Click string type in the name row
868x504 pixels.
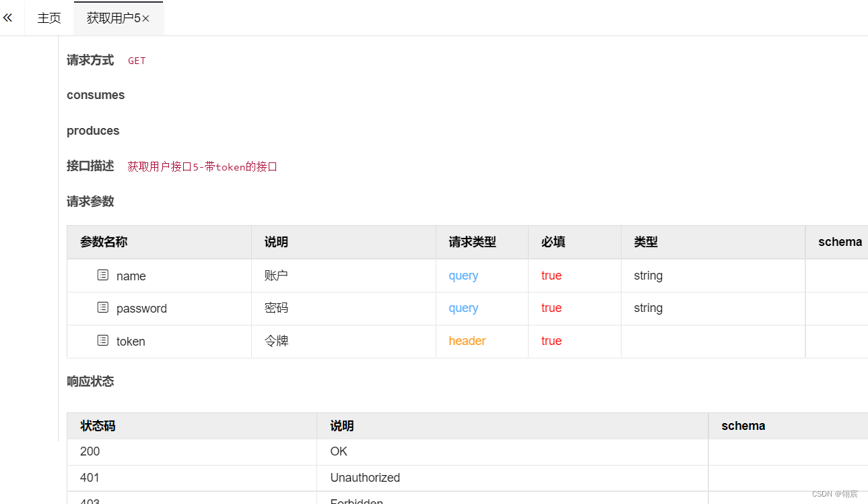(x=648, y=276)
